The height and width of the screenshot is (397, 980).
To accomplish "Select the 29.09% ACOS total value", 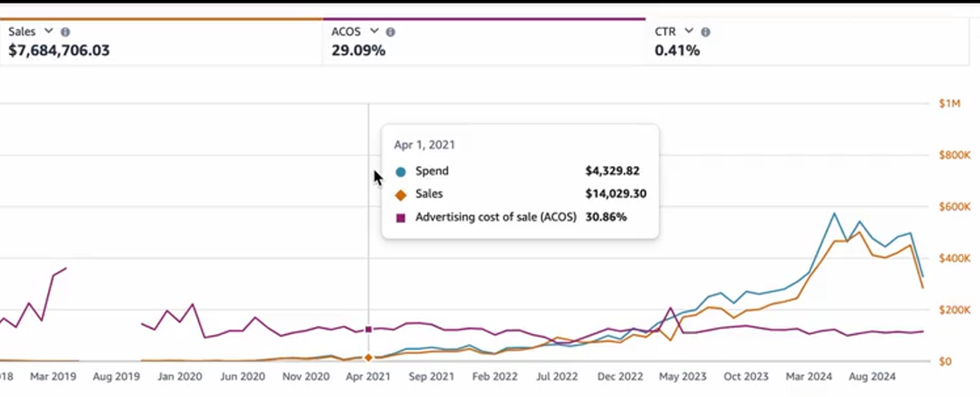I will tap(358, 51).
